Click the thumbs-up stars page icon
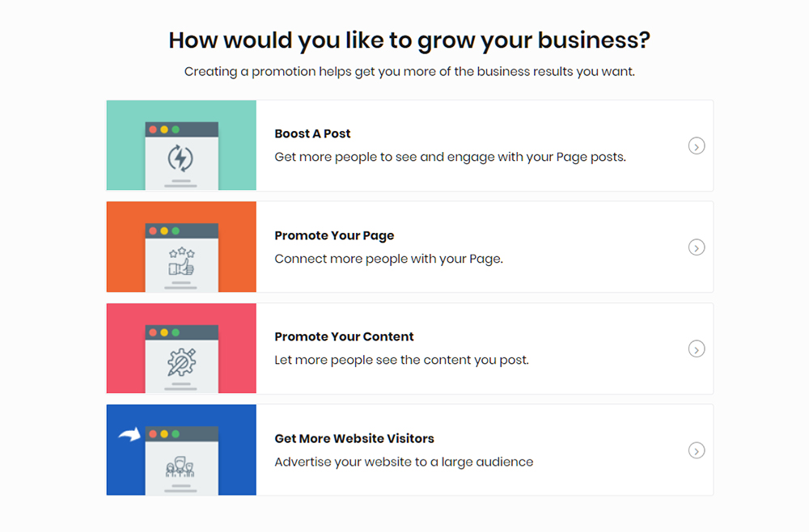Screen dimensions: 809x532 click(181, 261)
